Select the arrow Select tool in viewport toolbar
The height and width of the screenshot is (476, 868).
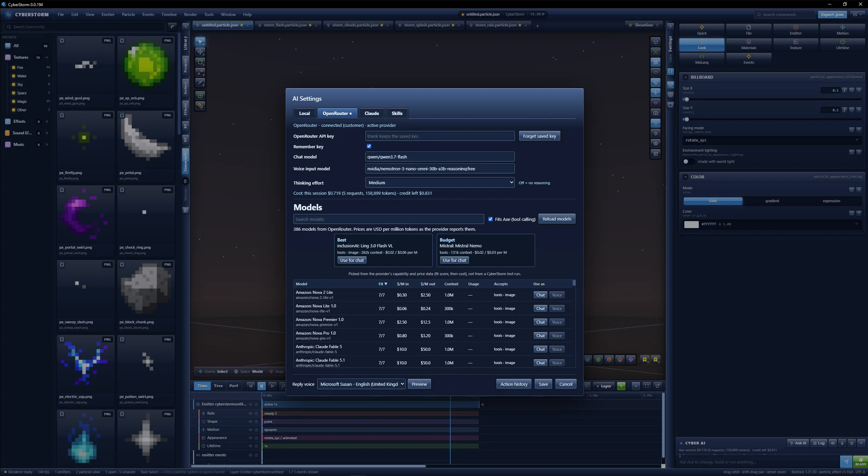coord(200,42)
